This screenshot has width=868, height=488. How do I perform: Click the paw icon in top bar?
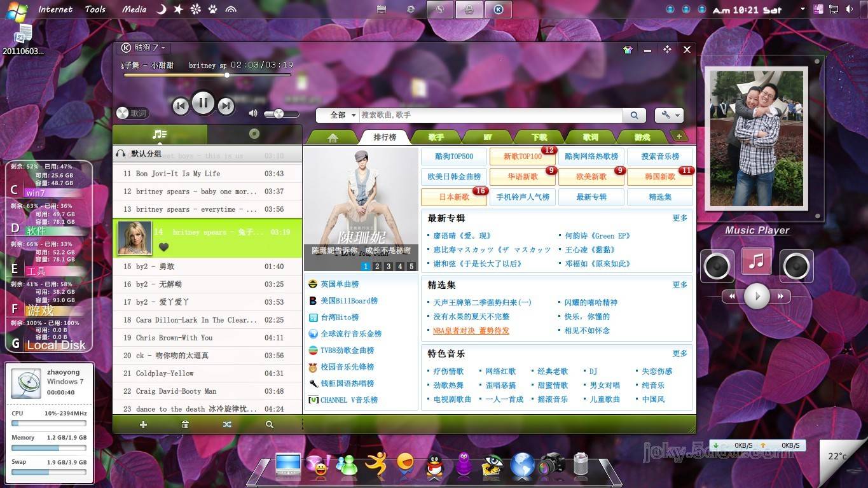coord(213,9)
